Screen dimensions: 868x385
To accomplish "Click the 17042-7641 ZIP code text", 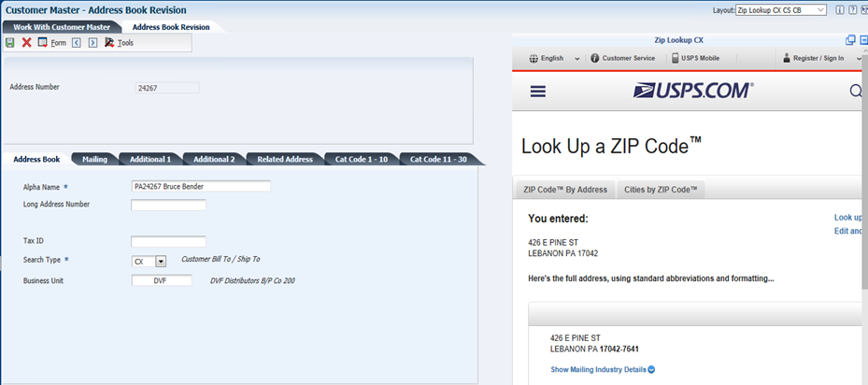I will pos(620,349).
